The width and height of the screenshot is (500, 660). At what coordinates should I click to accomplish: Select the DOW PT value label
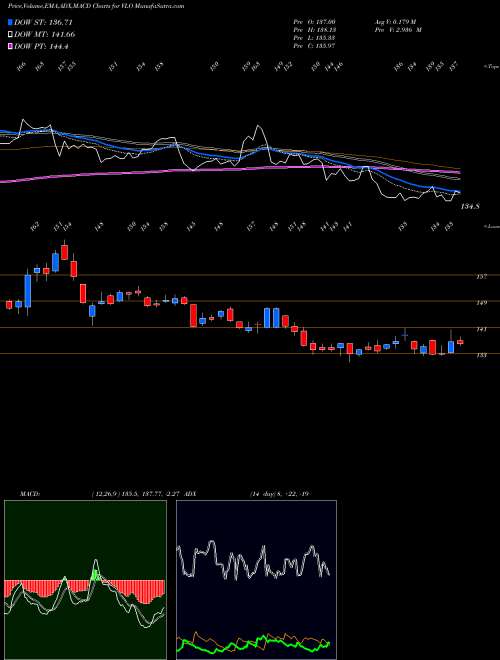pyautogui.click(x=41, y=46)
